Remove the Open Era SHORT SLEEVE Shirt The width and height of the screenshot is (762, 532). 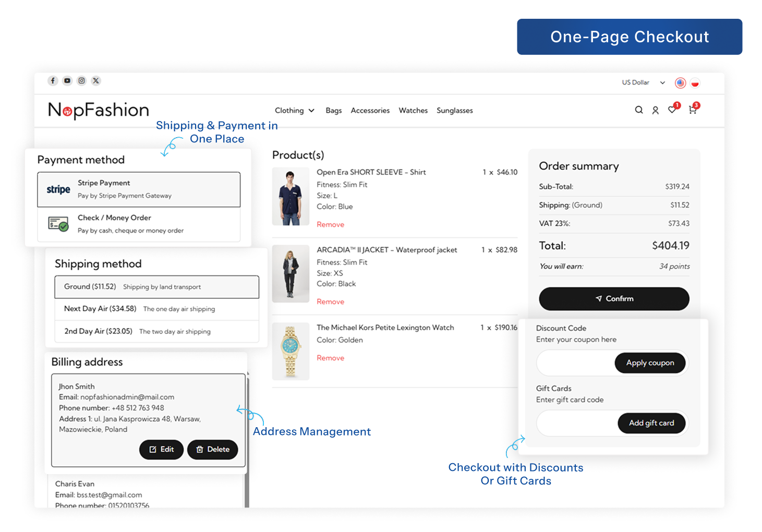pos(331,224)
